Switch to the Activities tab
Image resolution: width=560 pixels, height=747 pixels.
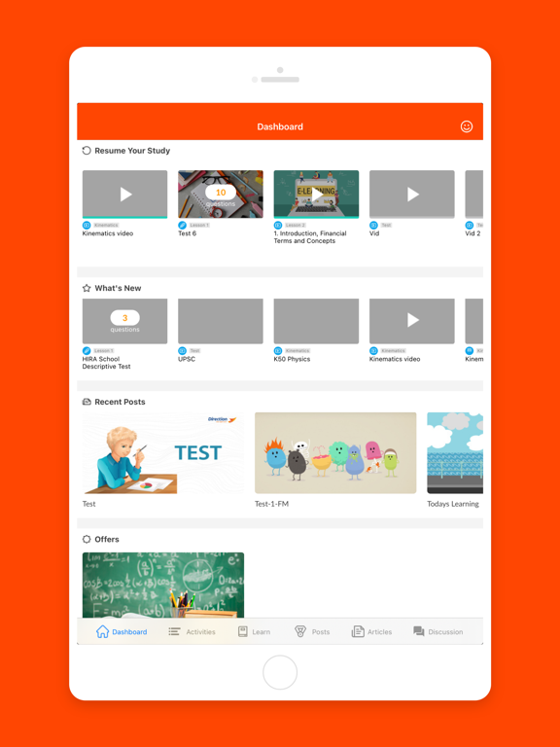[x=192, y=631]
